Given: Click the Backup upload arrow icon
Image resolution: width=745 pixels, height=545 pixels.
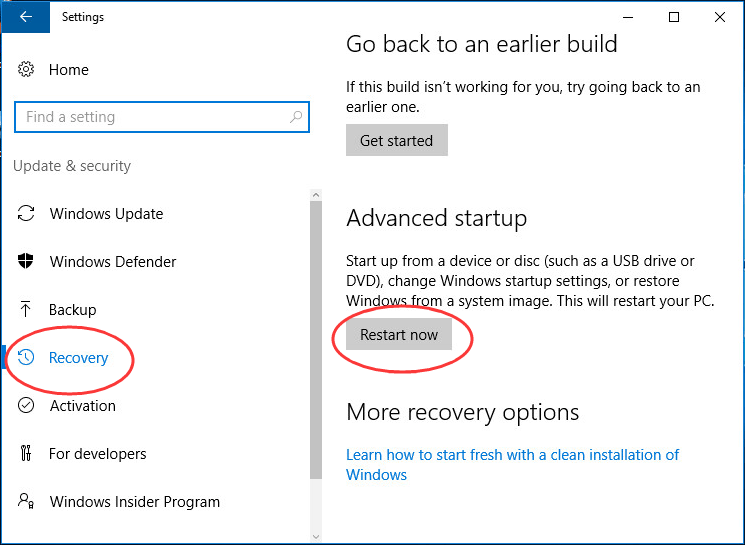Looking at the screenshot, I should [x=26, y=310].
